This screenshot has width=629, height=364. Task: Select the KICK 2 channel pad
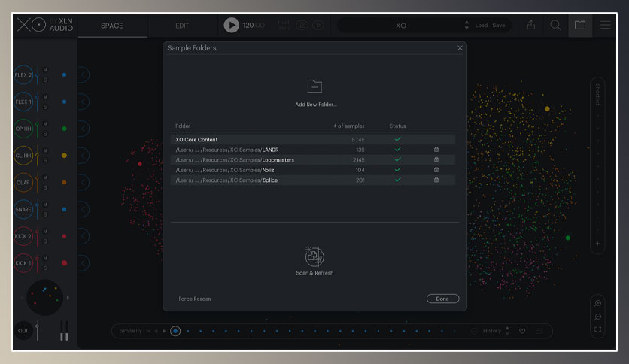[23, 236]
